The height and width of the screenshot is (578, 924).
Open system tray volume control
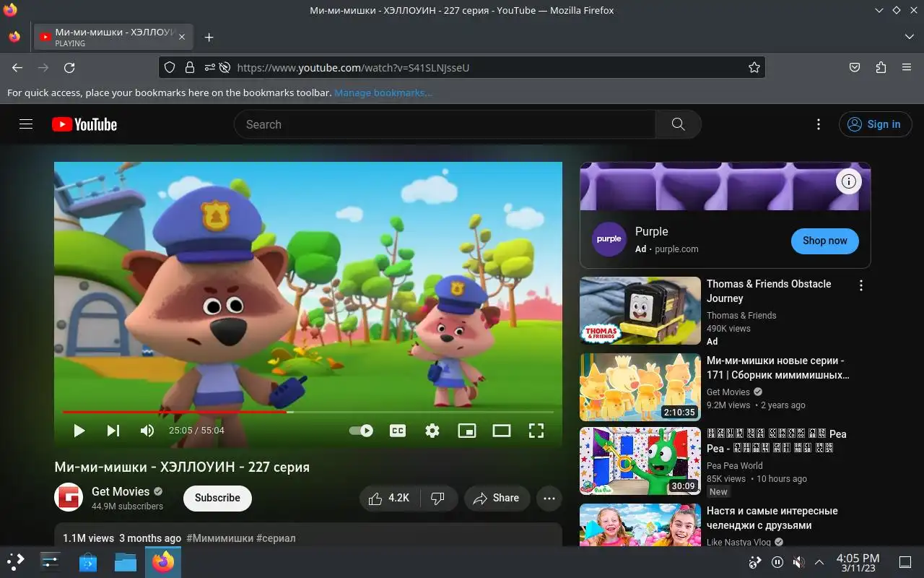798,562
